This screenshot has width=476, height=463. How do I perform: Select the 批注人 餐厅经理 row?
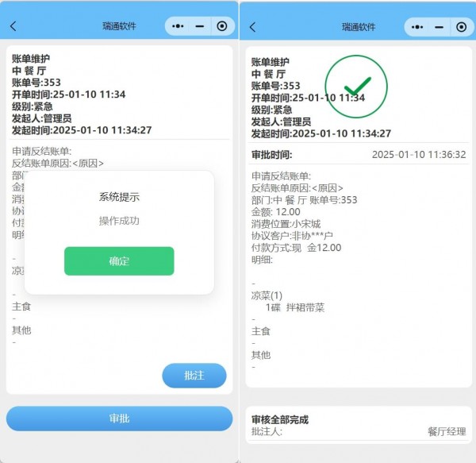(359, 432)
